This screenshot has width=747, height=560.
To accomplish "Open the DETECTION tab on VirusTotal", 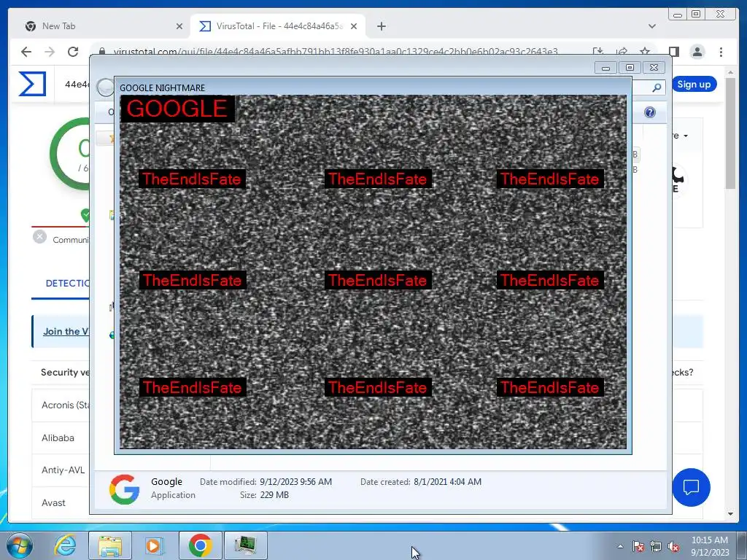I will 67,284.
